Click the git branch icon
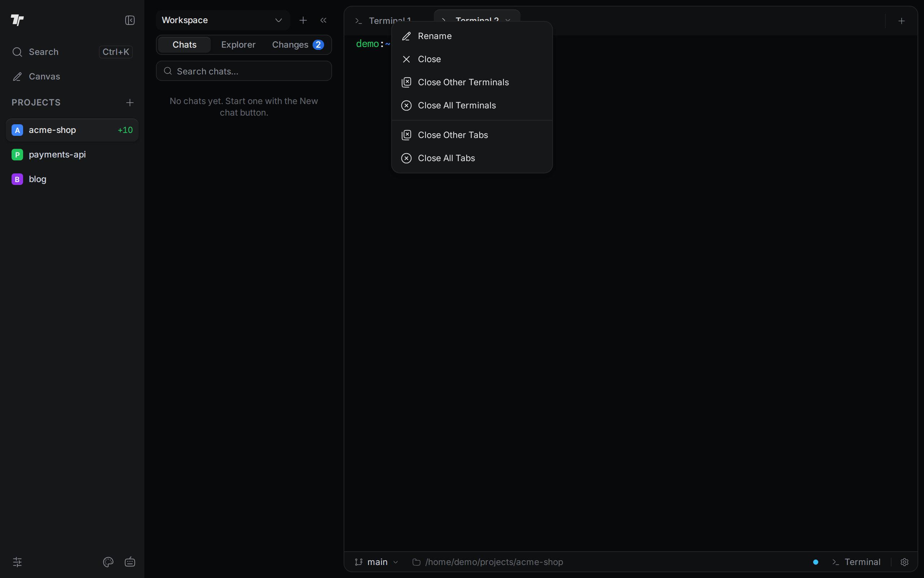The width and height of the screenshot is (924, 578). click(358, 562)
